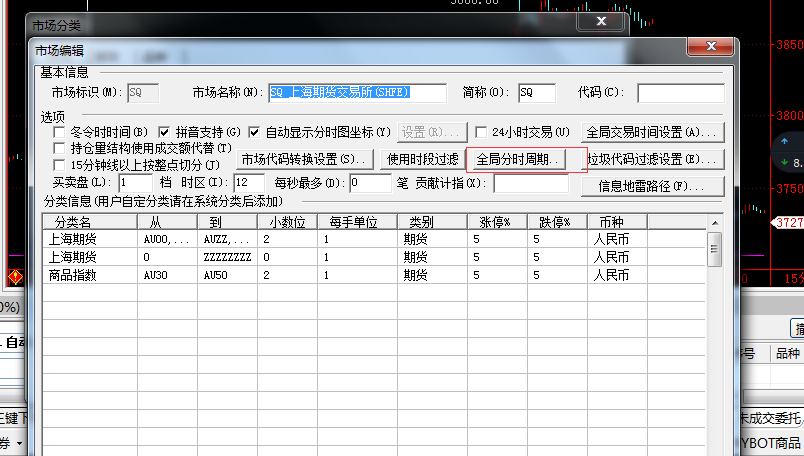Click the 跌停% column header
The width and height of the screenshot is (804, 456).
557,222
